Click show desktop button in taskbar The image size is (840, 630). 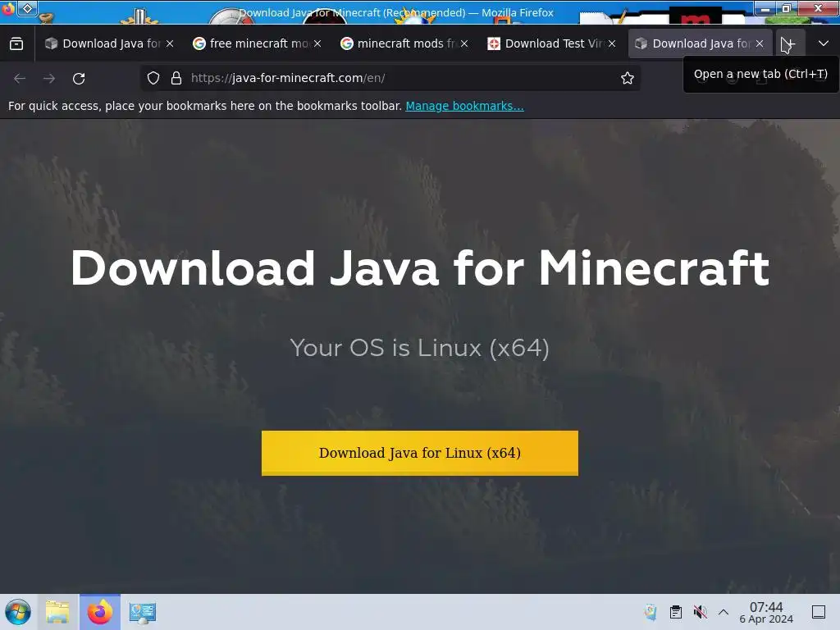click(819, 612)
